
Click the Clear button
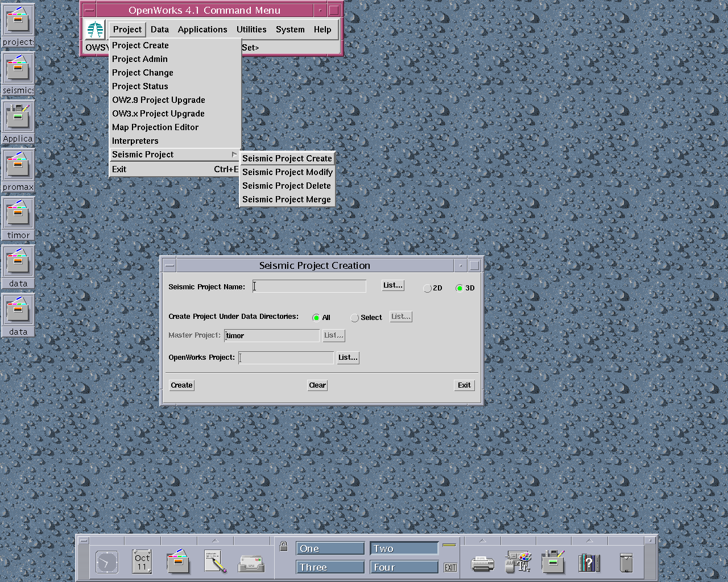point(317,385)
